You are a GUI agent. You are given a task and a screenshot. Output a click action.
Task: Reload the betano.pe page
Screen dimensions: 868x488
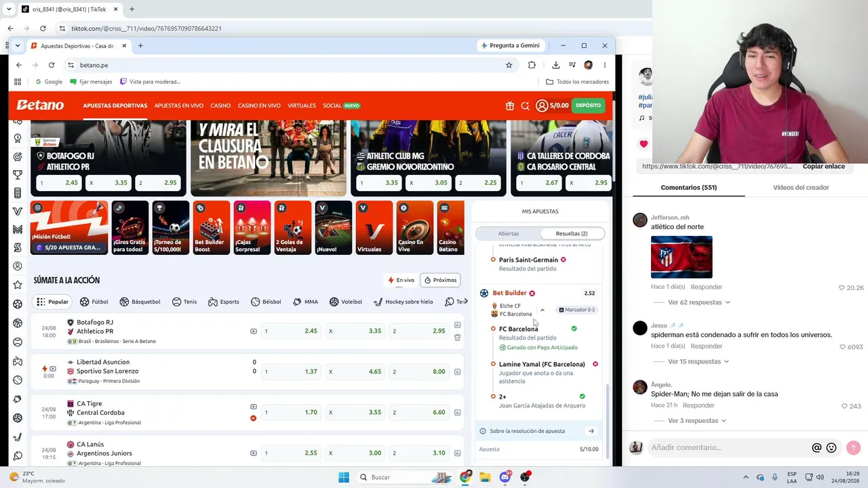pos(52,65)
